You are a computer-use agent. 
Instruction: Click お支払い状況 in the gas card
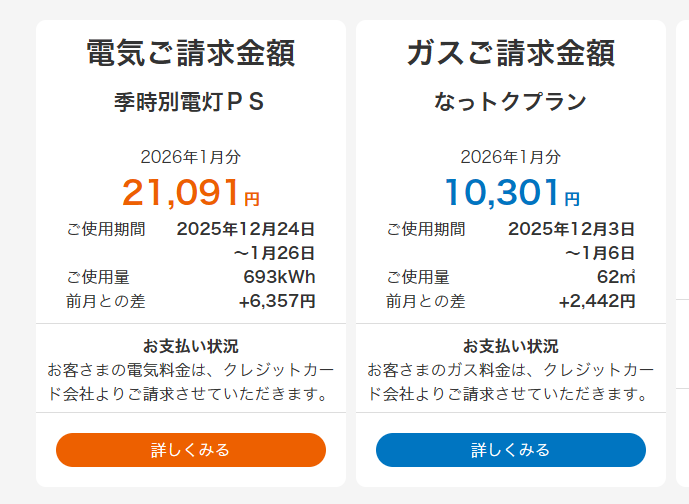pyautogui.click(x=510, y=347)
